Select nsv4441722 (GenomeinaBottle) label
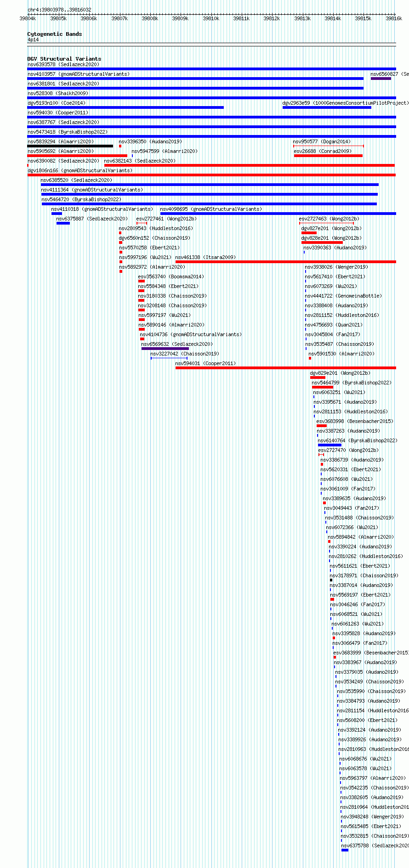Viewport: 409px width, 868px height. pos(343,296)
